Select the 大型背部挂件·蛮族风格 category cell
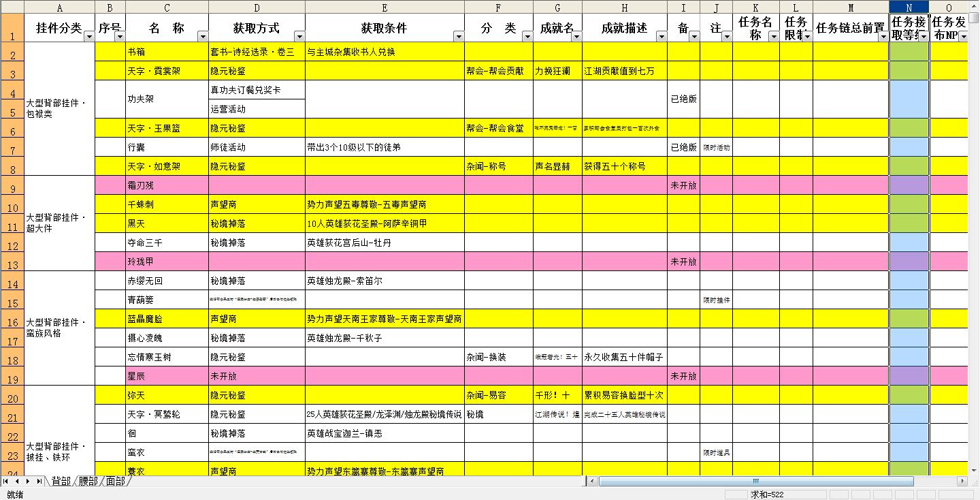Screen dimensions: 980x500 pyautogui.click(x=60, y=328)
